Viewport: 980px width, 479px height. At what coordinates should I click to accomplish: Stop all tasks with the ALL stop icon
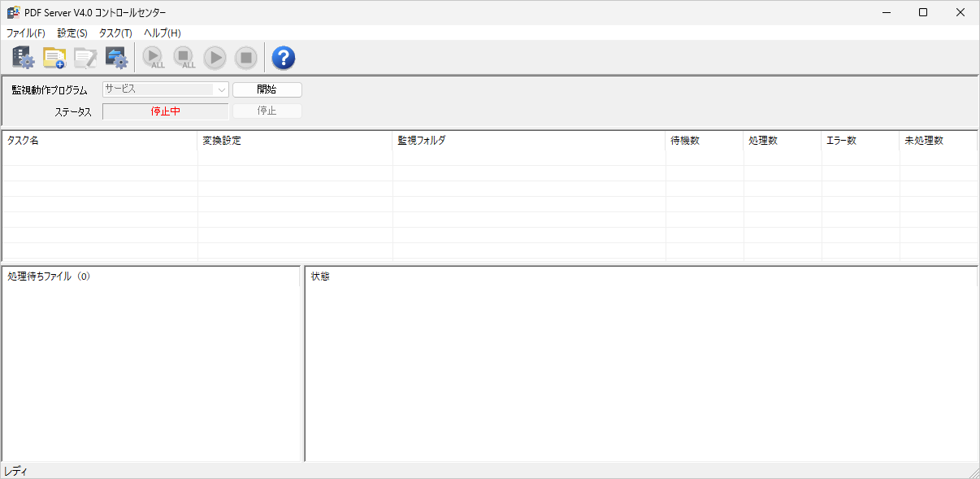click(184, 57)
